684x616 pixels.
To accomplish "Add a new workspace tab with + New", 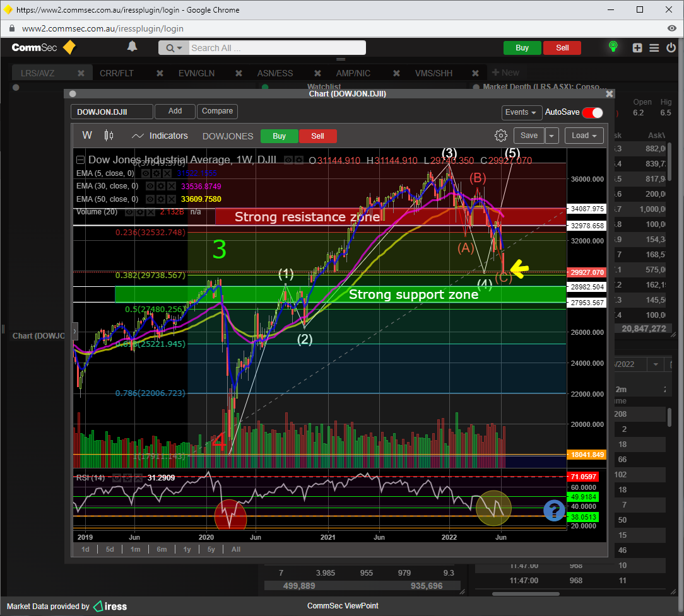I will [x=505, y=73].
